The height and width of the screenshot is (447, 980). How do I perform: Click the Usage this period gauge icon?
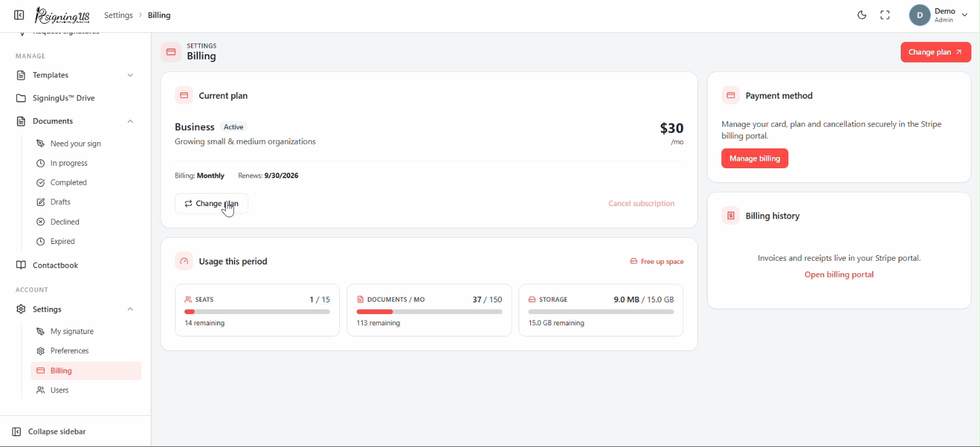coord(184,261)
